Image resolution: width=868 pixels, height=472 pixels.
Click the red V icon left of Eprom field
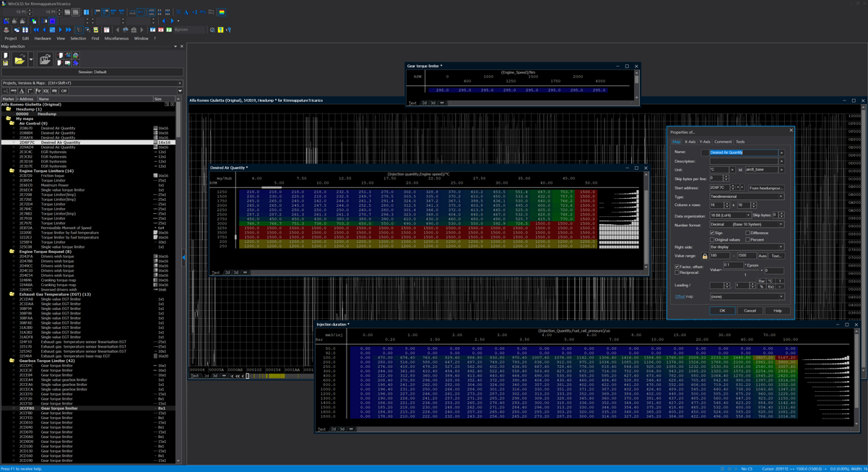click(x=160, y=30)
